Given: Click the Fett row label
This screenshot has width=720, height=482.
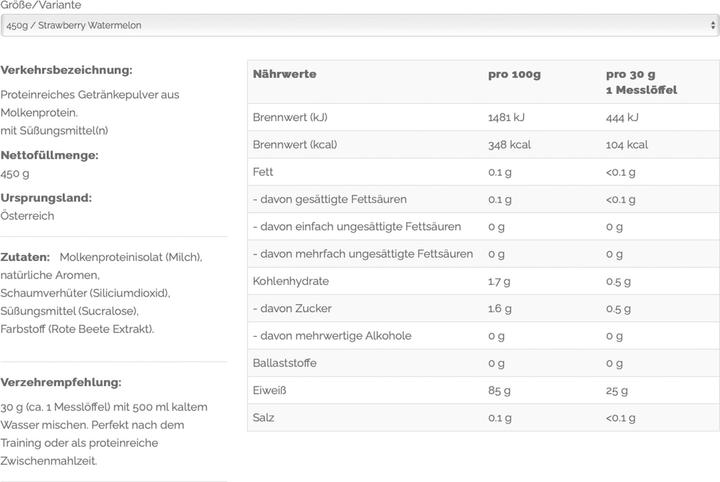Looking at the screenshot, I should coord(263,172).
